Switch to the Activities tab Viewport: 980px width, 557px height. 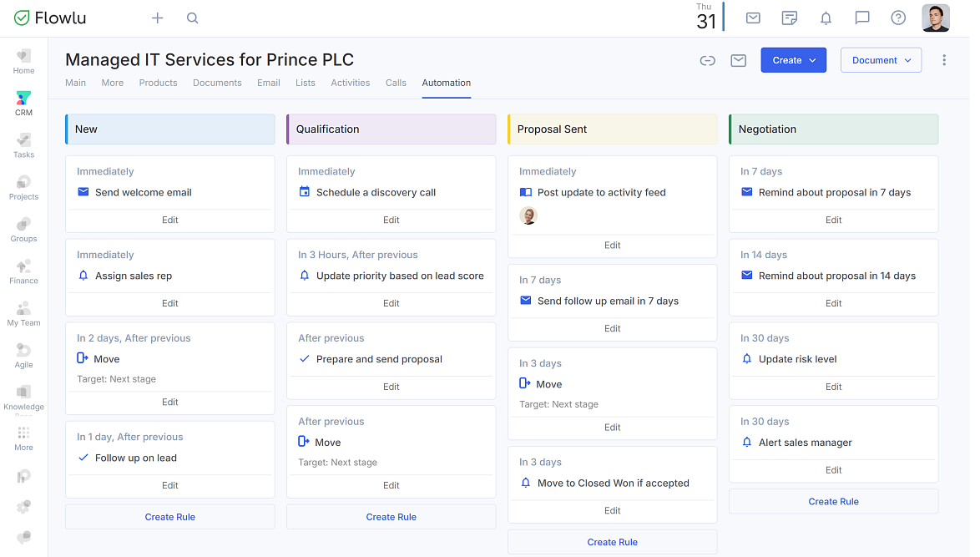click(350, 83)
